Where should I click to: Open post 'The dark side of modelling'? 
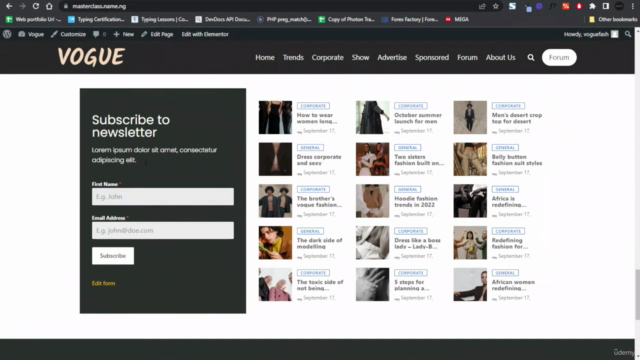point(319,244)
